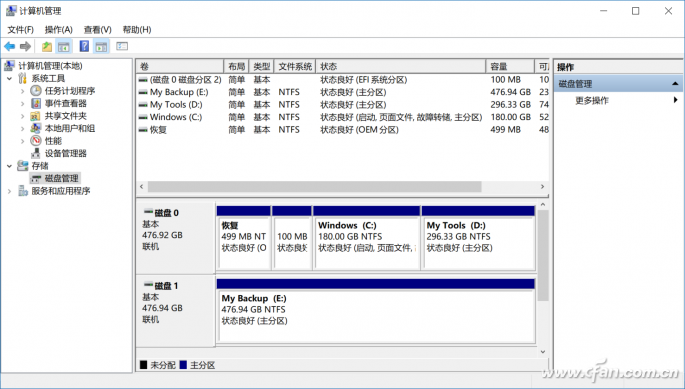Select the 恢复 volume row in list
This screenshot has width=685, height=389.
click(x=342, y=130)
